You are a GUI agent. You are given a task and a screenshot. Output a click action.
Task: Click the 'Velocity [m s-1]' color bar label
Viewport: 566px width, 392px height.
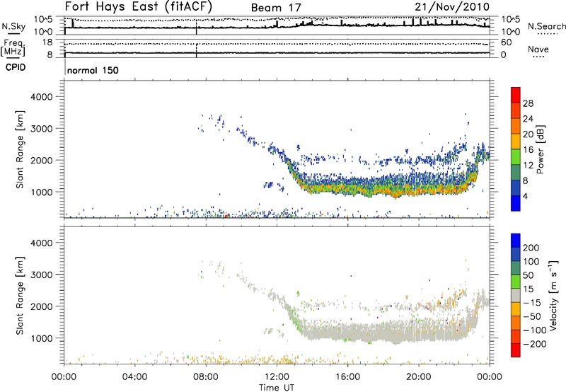coord(554,295)
